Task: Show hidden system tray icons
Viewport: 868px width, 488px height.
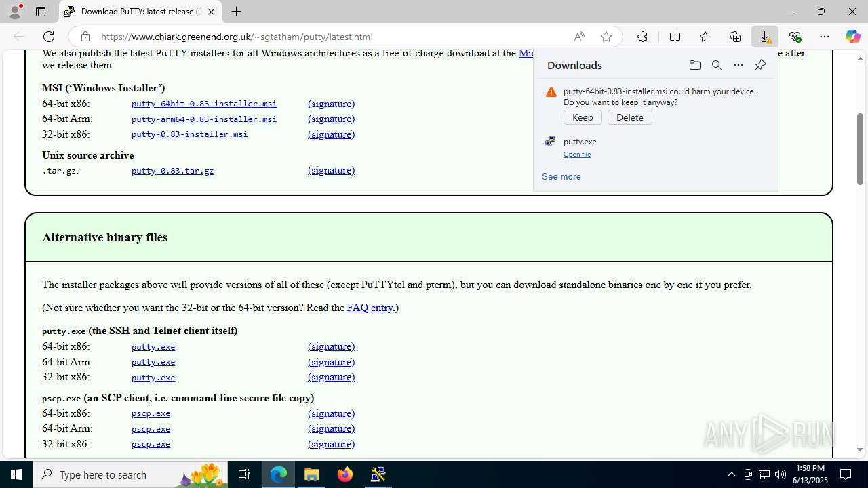Action: pyautogui.click(x=731, y=474)
